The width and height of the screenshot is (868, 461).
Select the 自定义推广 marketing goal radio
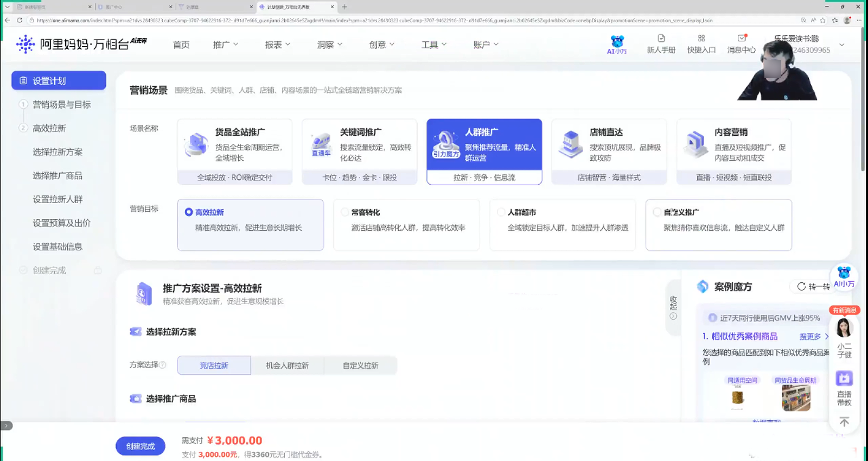pyautogui.click(x=658, y=212)
